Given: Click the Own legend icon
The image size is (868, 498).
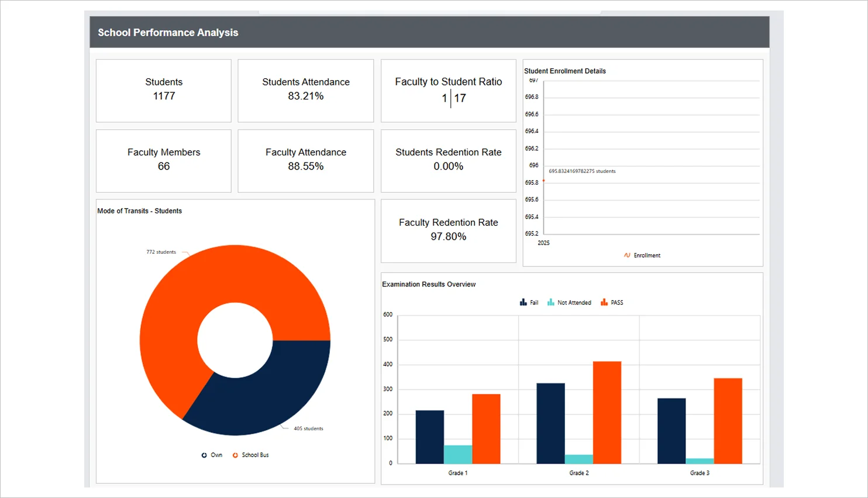Looking at the screenshot, I should pos(204,455).
